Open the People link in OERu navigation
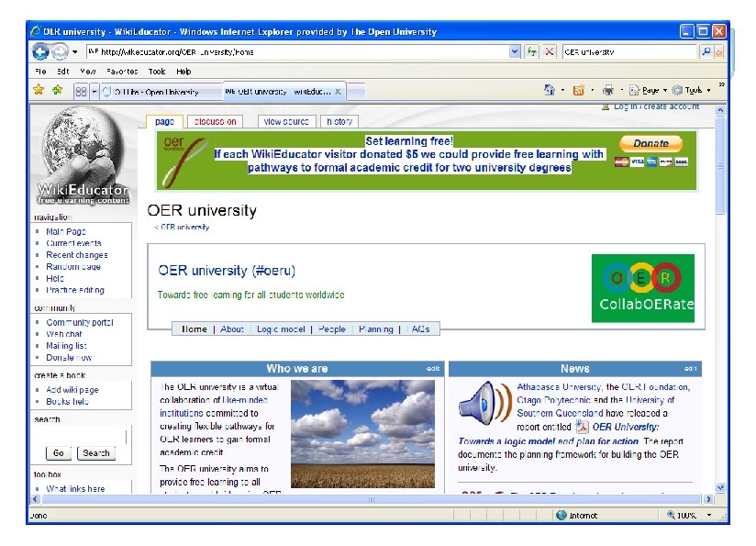This screenshot has height=546, width=756. coord(332,329)
